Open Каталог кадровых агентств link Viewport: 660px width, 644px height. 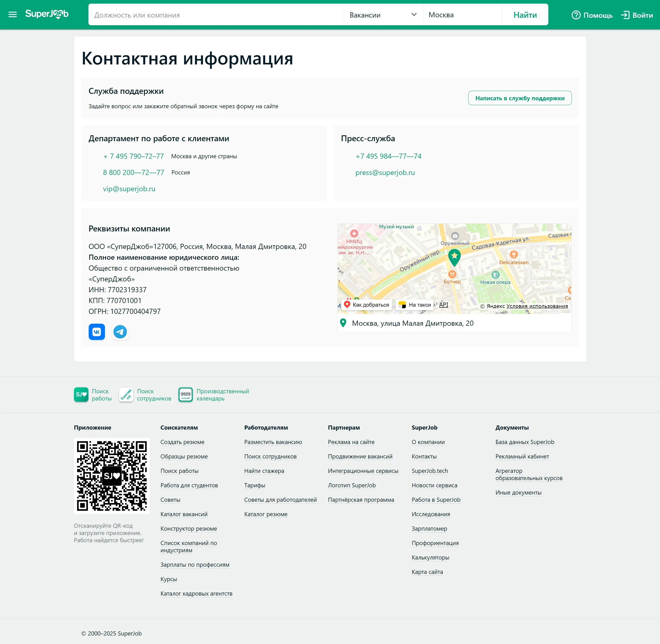pos(196,593)
